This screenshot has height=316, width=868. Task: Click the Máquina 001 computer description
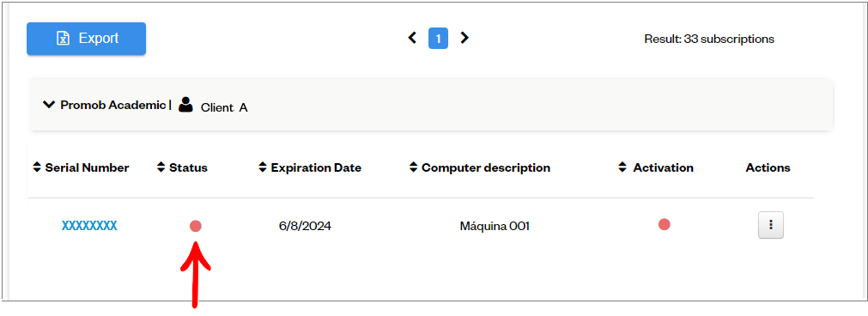pyautogui.click(x=495, y=226)
